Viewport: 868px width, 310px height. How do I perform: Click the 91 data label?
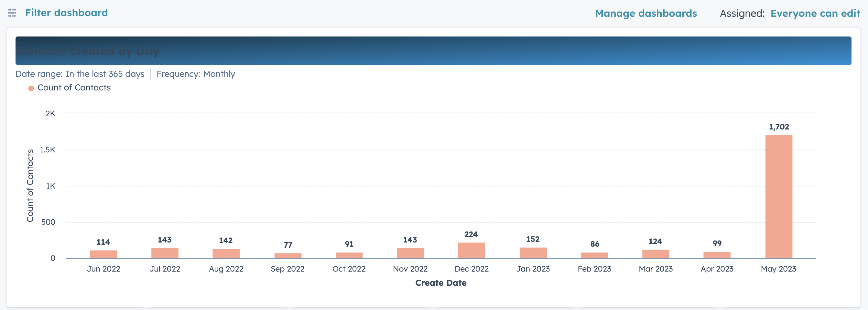point(349,244)
